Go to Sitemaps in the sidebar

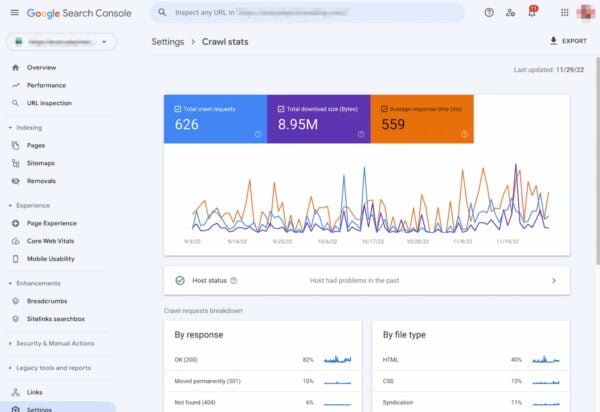(41, 162)
